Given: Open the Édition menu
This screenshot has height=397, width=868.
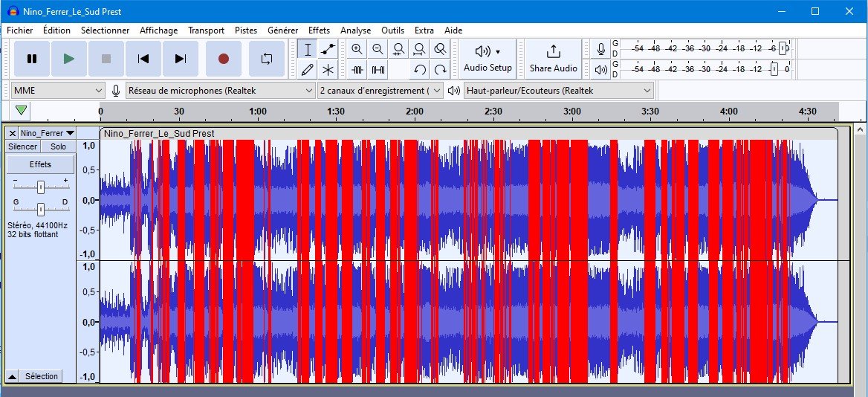Looking at the screenshot, I should (56, 30).
